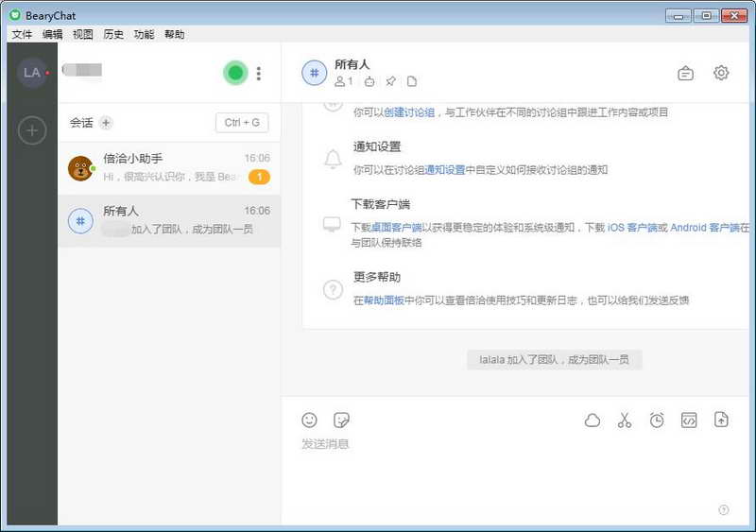Click the 帮助面板 link
Screen dimensions: 756x532
[x=384, y=300]
